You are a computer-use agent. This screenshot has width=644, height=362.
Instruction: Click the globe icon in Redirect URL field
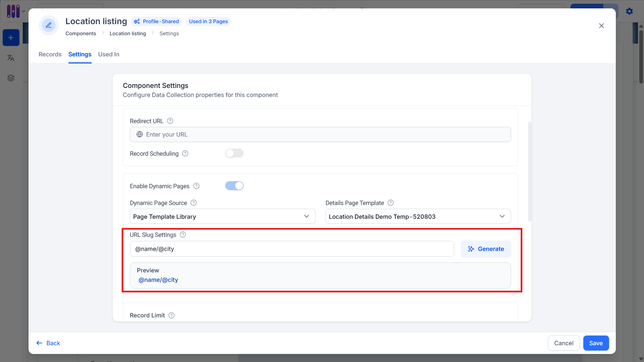click(x=140, y=134)
